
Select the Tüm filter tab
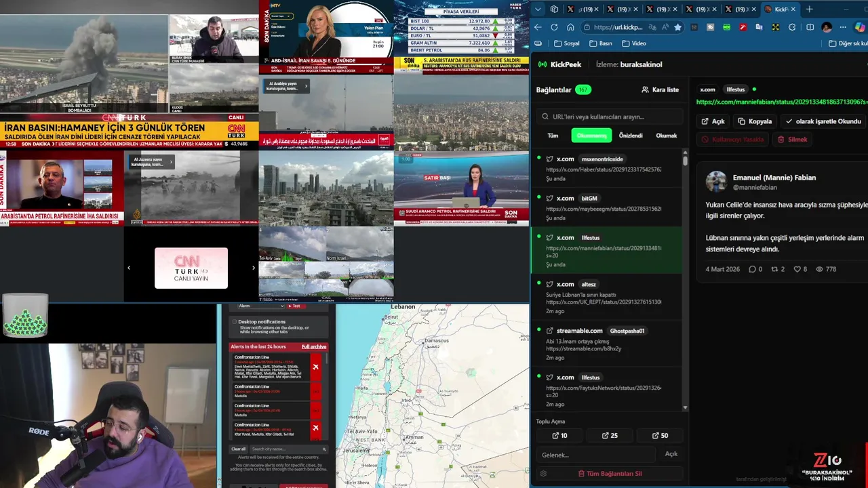tap(553, 136)
